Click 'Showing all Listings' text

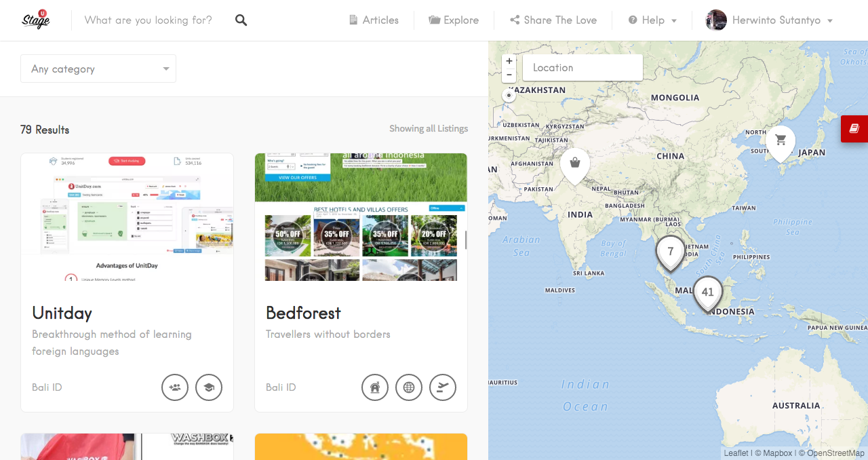429,129
